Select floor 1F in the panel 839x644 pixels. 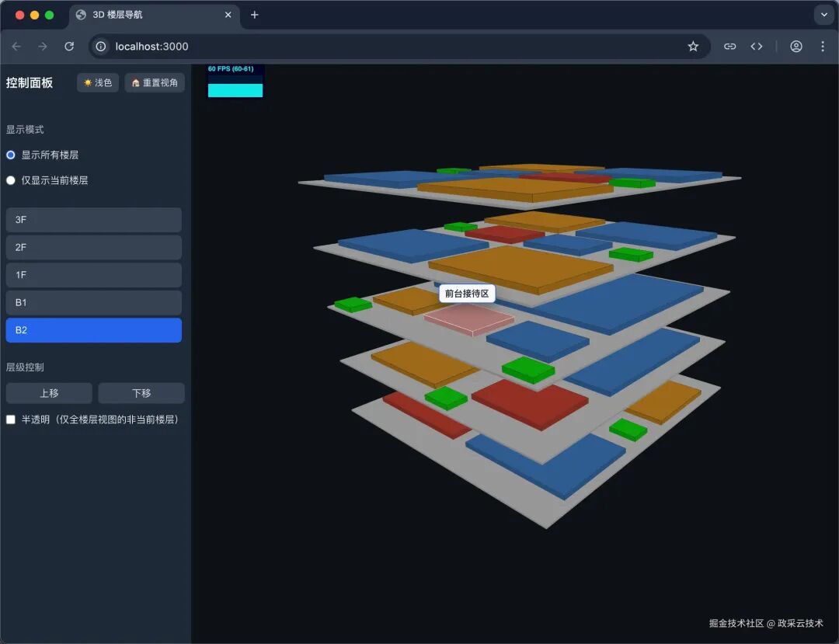[x=93, y=275]
